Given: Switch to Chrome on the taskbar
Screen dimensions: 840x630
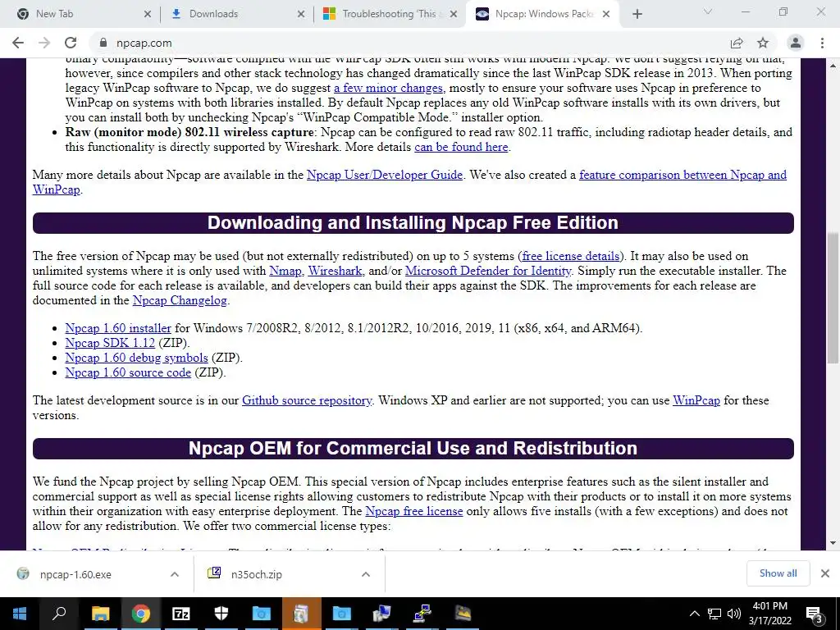Looking at the screenshot, I should pos(140,614).
